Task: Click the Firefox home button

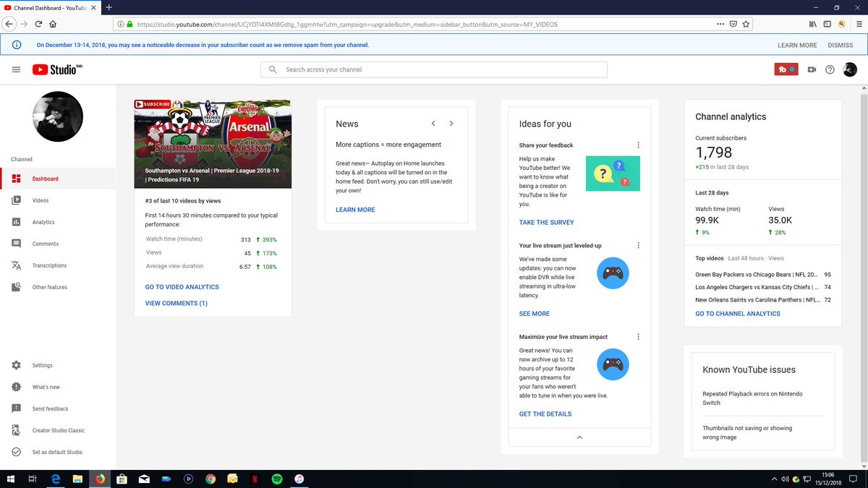Action: pyautogui.click(x=54, y=24)
